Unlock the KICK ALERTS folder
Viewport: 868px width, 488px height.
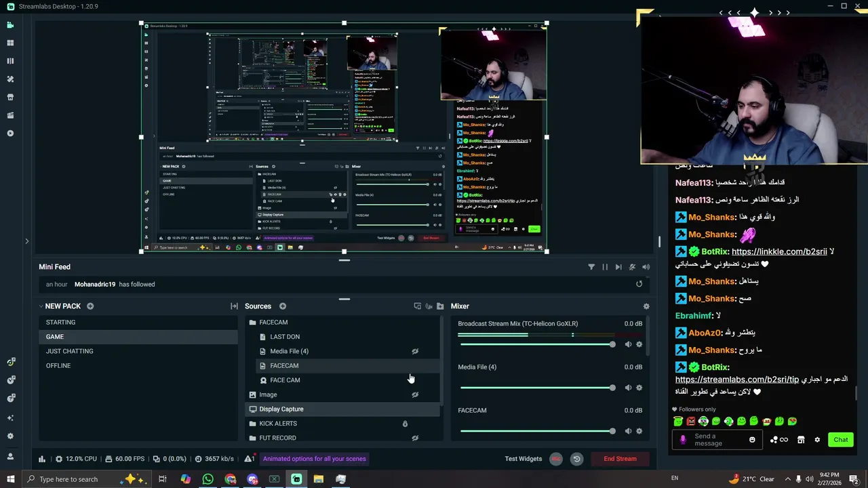405,424
